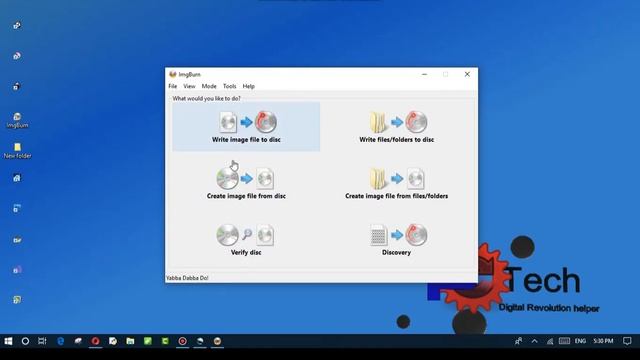The image size is (640, 360).
Task: Select Create image file from files/folders
Action: (x=396, y=183)
